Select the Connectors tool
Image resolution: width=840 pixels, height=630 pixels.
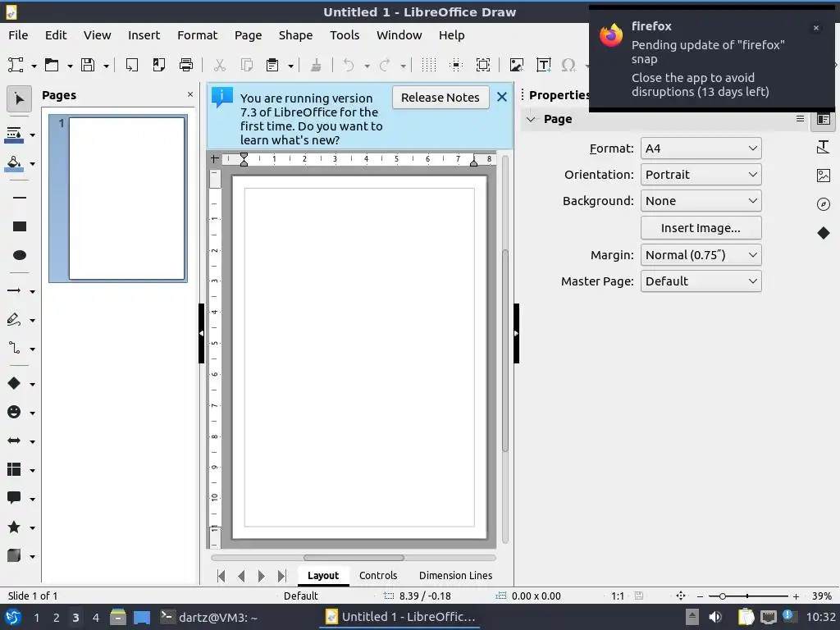(x=14, y=349)
